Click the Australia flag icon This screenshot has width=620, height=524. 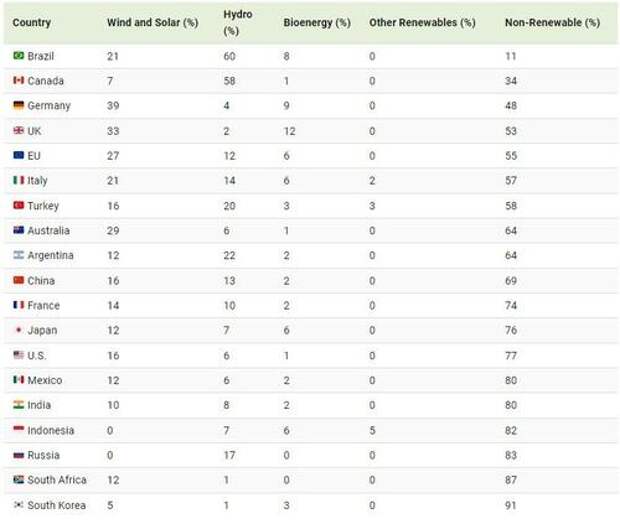click(18, 231)
